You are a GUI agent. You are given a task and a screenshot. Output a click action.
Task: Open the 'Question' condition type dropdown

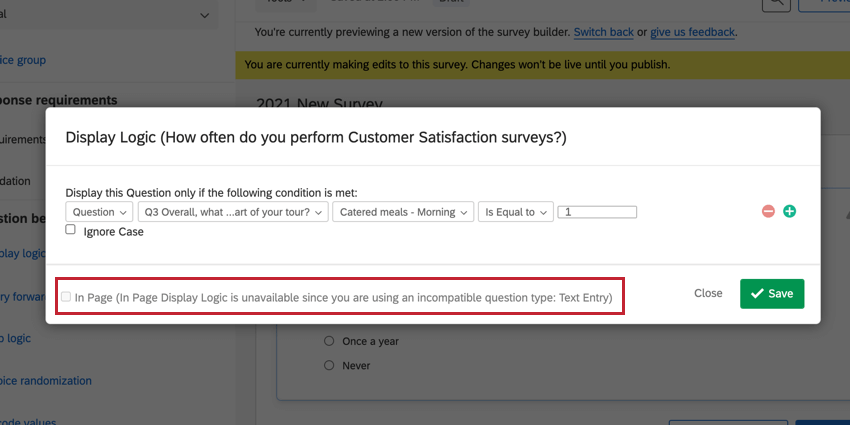coord(99,212)
